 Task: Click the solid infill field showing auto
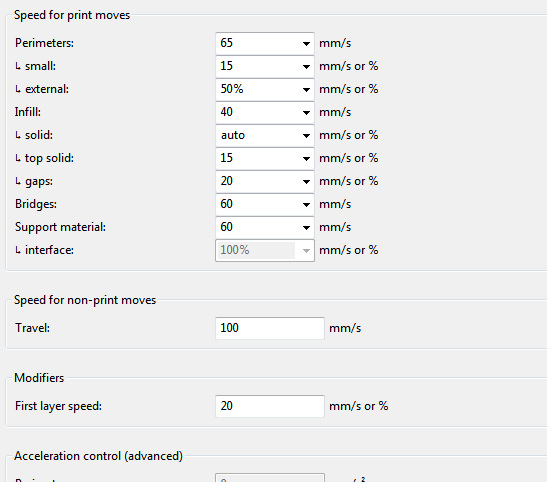coord(257,136)
